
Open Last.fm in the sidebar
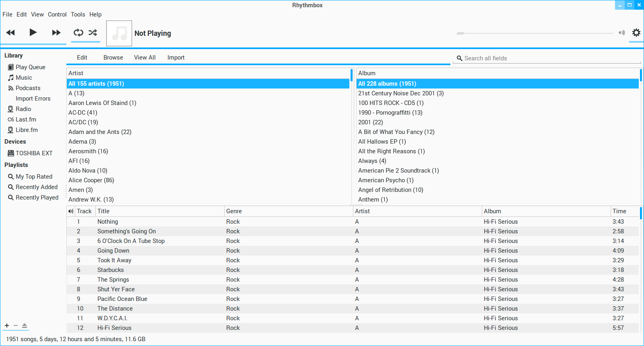[x=26, y=119]
